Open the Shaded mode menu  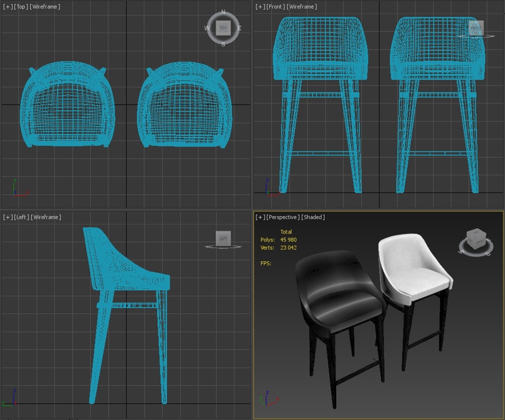click(x=313, y=217)
